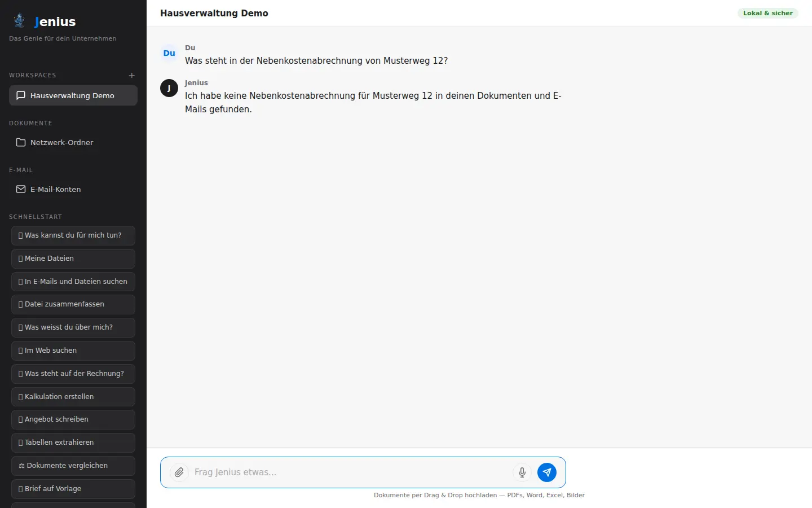
Task: Open 'Was kannst du für mich tun?' quickstart
Action: [x=73, y=235]
